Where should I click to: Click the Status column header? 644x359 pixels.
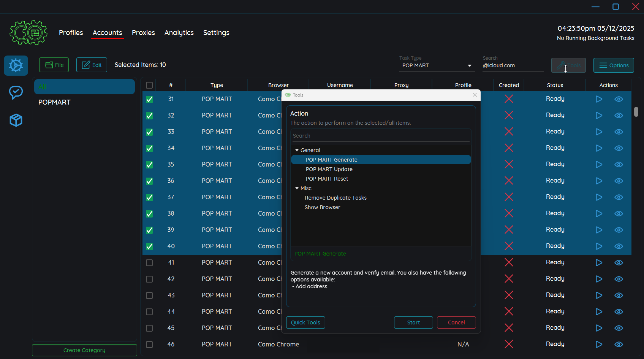pos(555,85)
